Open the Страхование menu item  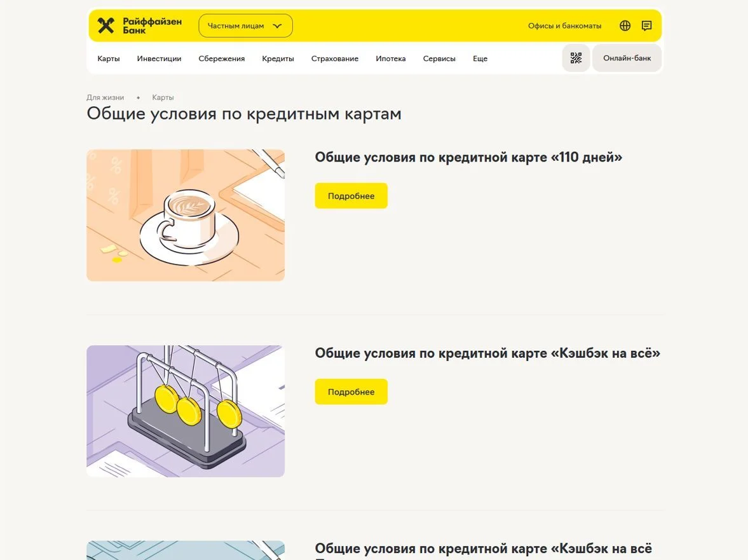coord(334,58)
